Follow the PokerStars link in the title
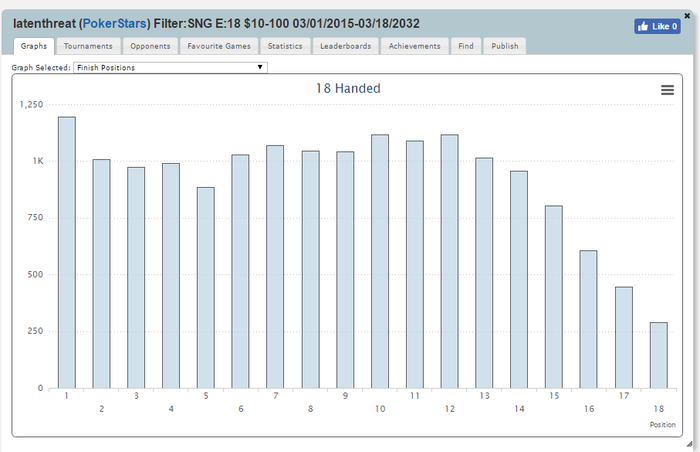700x452 pixels. pos(115,23)
